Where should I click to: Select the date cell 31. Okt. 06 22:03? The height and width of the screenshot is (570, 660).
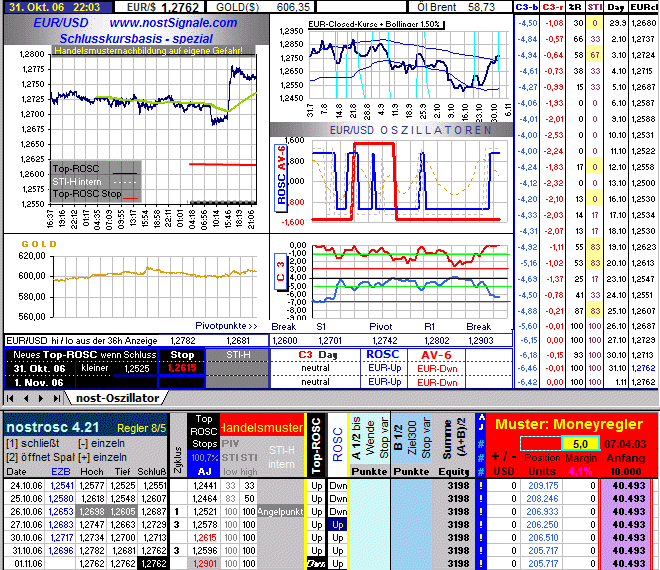click(58, 7)
